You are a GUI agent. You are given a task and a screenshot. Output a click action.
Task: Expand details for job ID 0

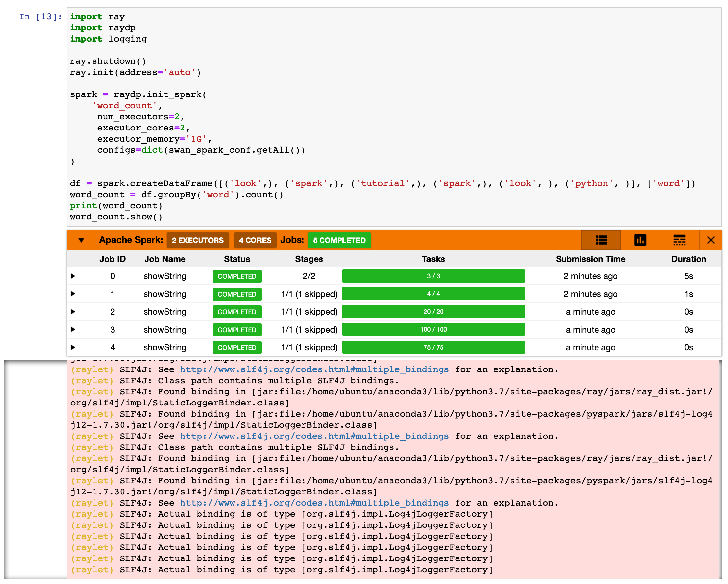(73, 276)
